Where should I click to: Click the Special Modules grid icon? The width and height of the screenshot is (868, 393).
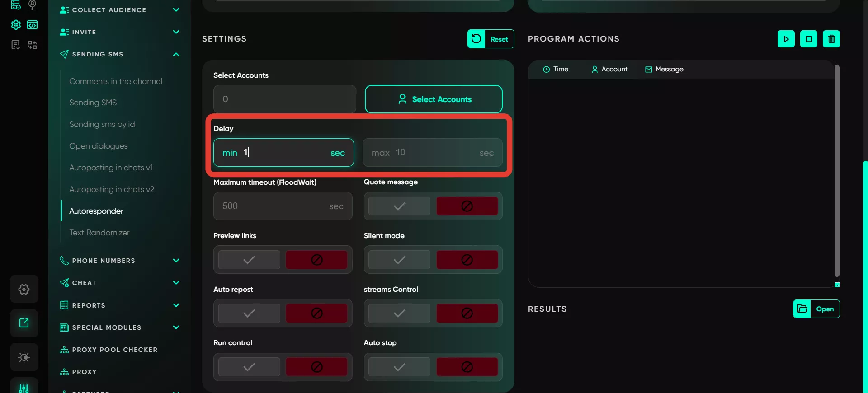click(x=64, y=327)
